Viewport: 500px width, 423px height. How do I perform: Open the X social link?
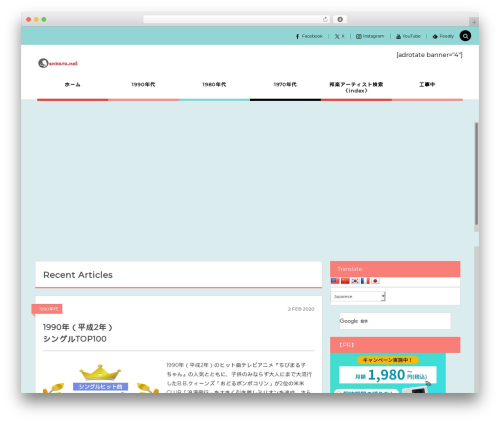(340, 36)
